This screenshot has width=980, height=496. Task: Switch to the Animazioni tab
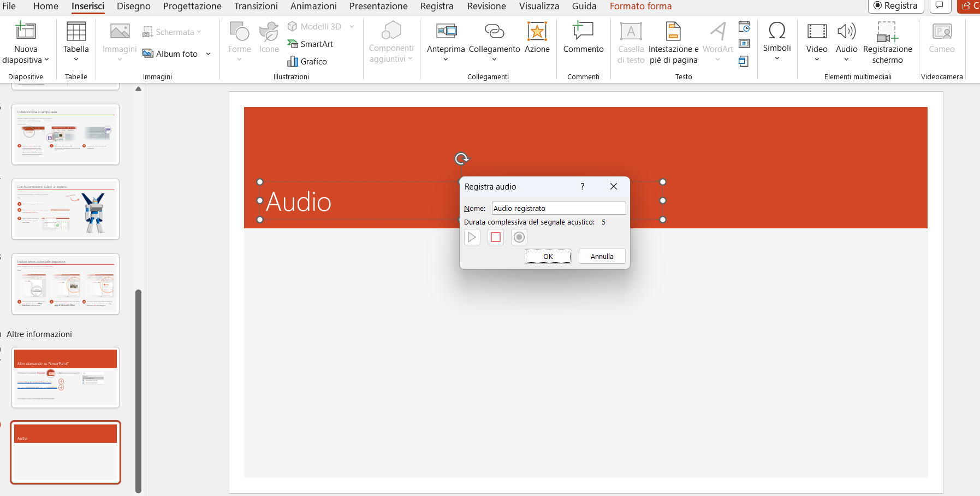313,6
